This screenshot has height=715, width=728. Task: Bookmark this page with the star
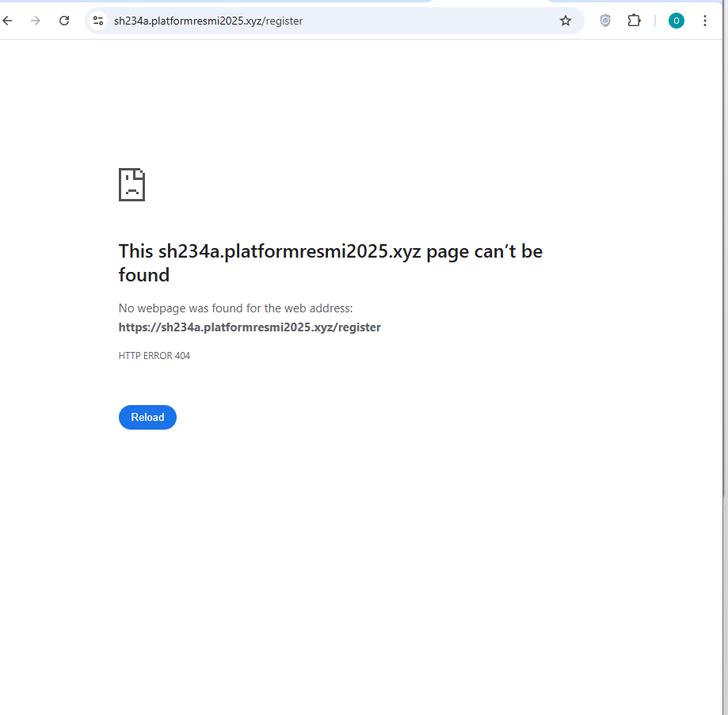[566, 21]
